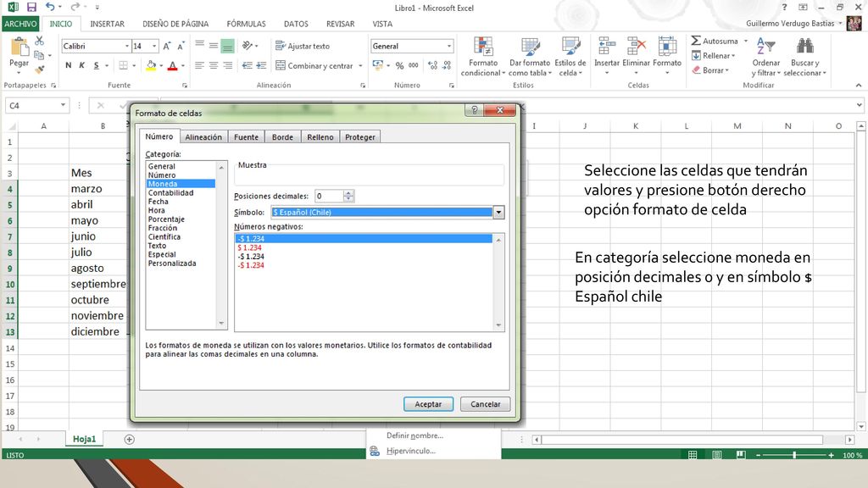Toggle center alignment icon in ribbon
The image size is (868, 488).
pyautogui.click(x=213, y=65)
